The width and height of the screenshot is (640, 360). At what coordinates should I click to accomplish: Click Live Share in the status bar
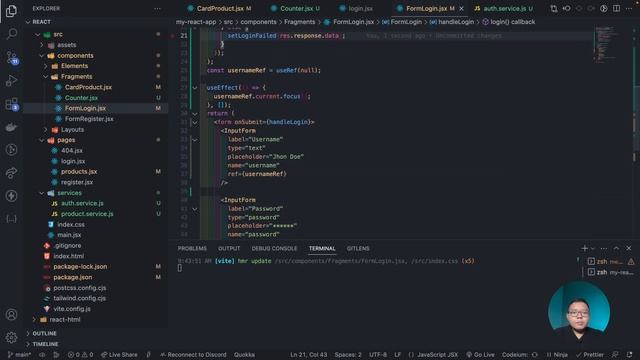(x=119, y=355)
